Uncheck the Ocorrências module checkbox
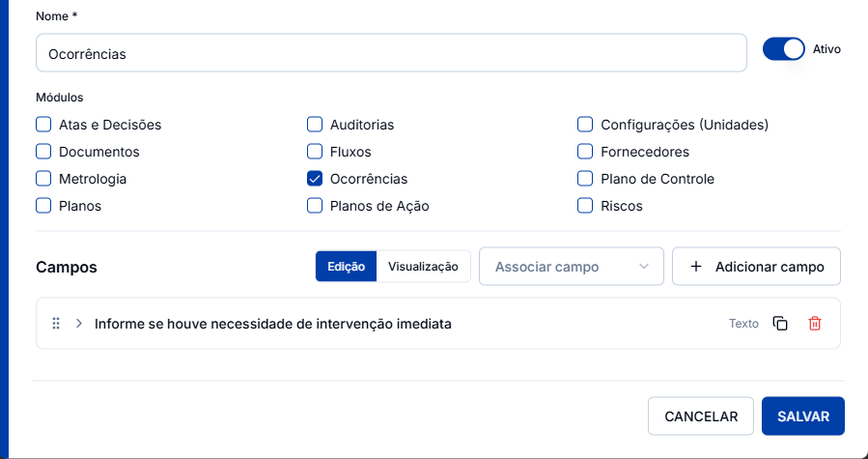Screen dimensions: 868x459 (x=315, y=179)
